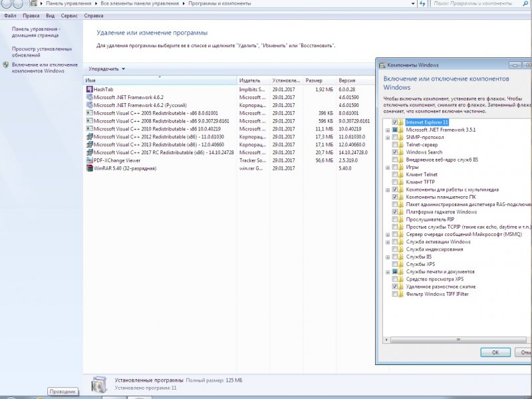Expand Компоненты для работы с мультимедиа
Screen dimensions: 532x399
[388, 190]
